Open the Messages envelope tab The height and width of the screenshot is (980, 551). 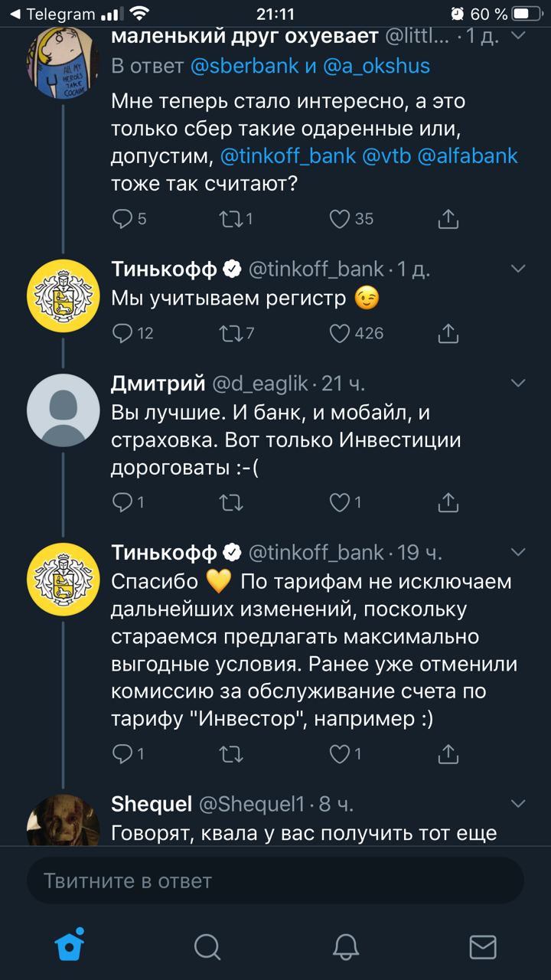[483, 947]
